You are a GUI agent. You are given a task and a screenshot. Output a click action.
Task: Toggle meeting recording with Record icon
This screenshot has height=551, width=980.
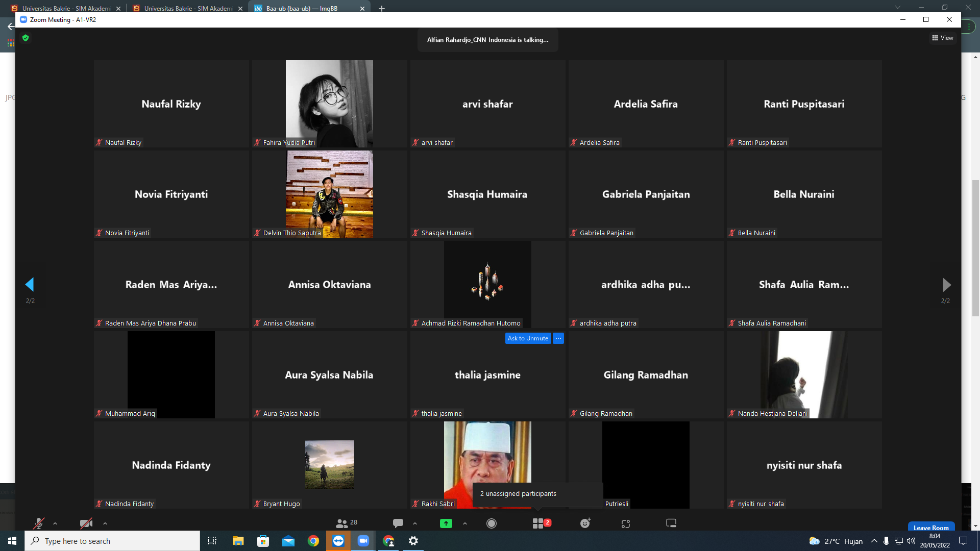coord(492,523)
